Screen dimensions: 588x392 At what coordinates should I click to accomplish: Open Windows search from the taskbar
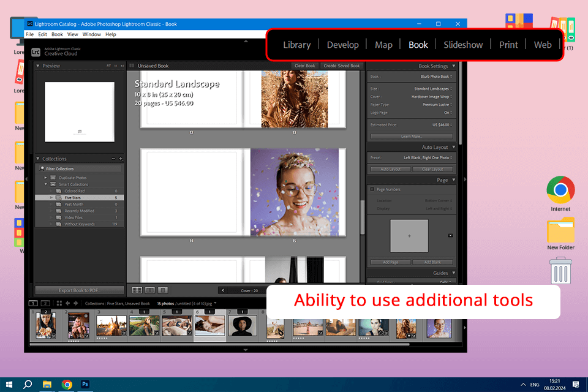coord(28,384)
